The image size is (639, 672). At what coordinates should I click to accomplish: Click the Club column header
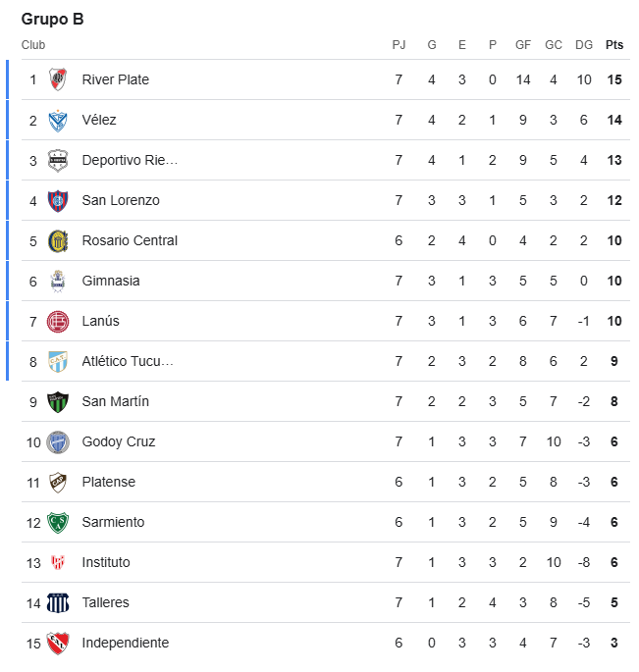[x=33, y=45]
